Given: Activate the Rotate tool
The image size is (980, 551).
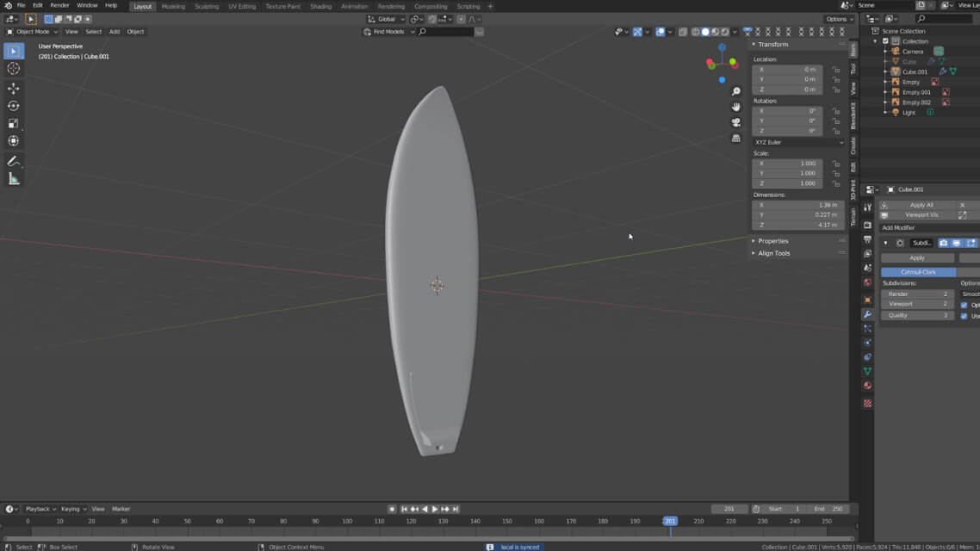Looking at the screenshot, I should [14, 106].
